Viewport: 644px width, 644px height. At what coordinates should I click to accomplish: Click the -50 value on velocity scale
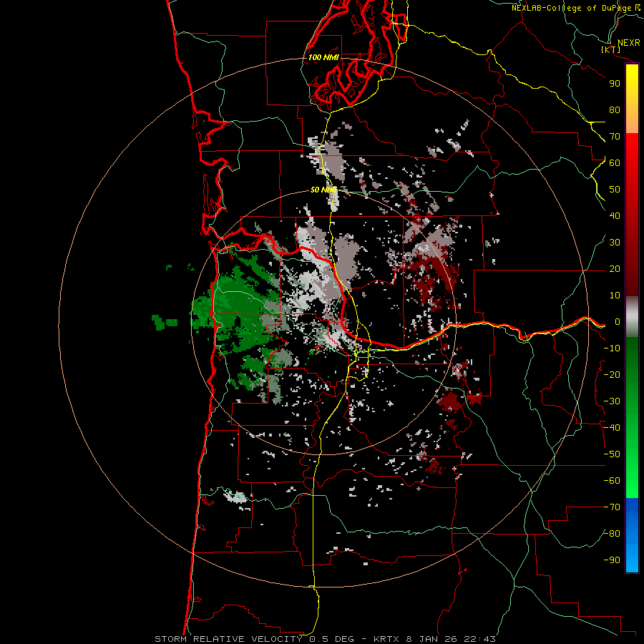612,454
